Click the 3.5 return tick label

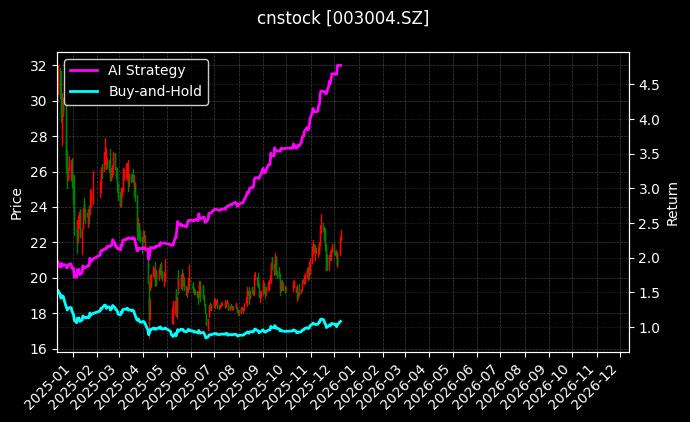click(650, 154)
